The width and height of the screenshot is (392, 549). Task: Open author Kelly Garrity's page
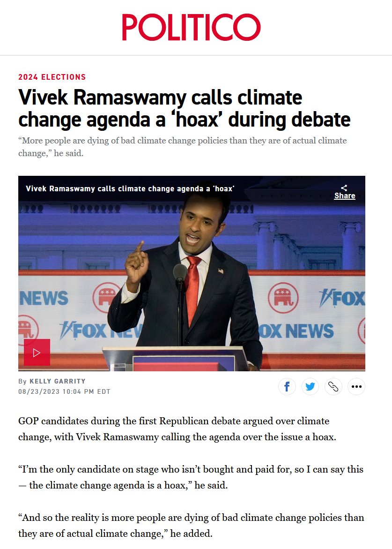coord(57,381)
